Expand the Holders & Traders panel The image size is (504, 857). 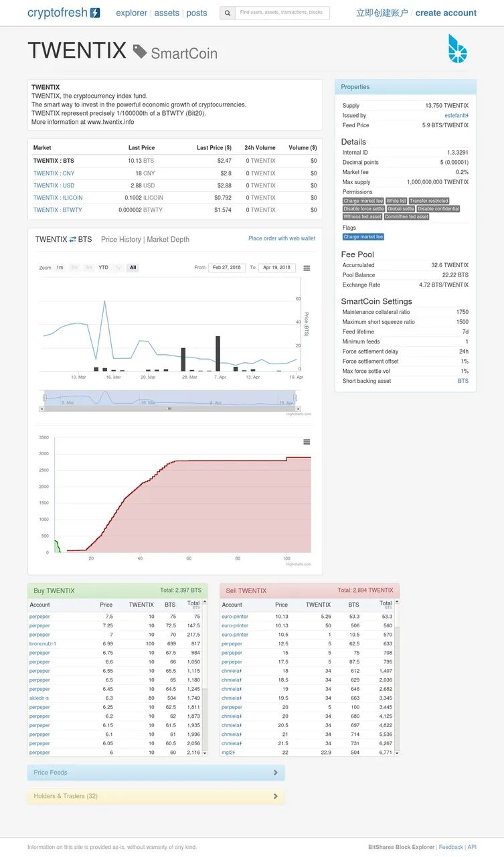[156, 796]
